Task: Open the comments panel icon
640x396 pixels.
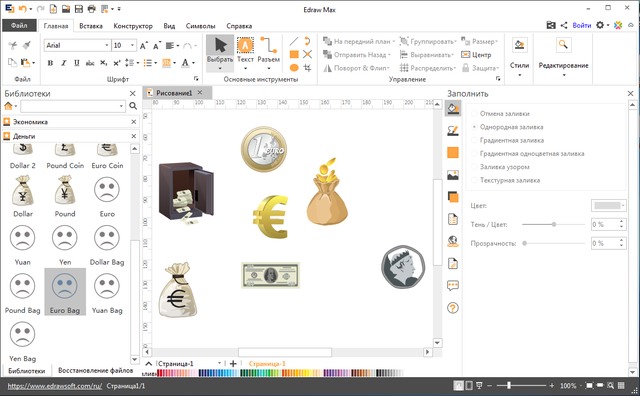Action: 453,285
